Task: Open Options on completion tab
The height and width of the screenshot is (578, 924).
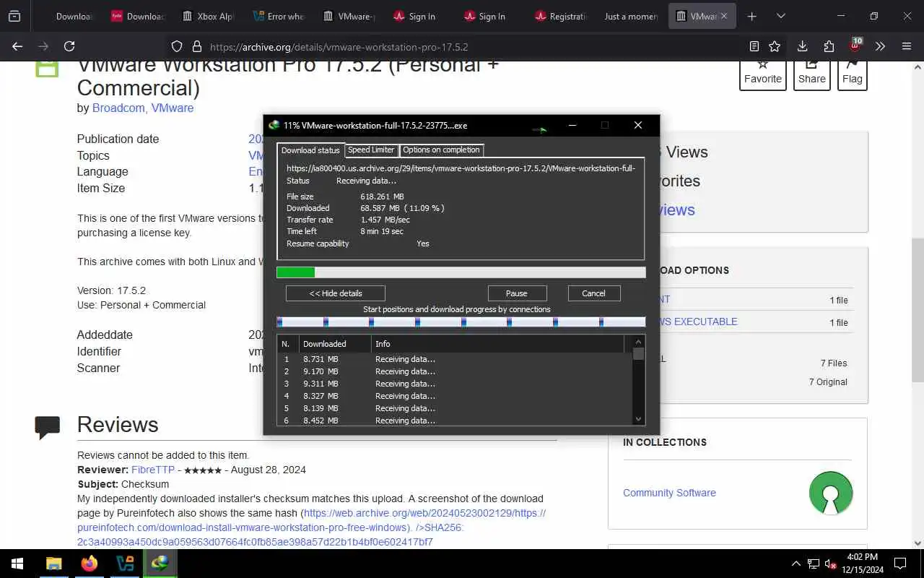Action: point(441,150)
